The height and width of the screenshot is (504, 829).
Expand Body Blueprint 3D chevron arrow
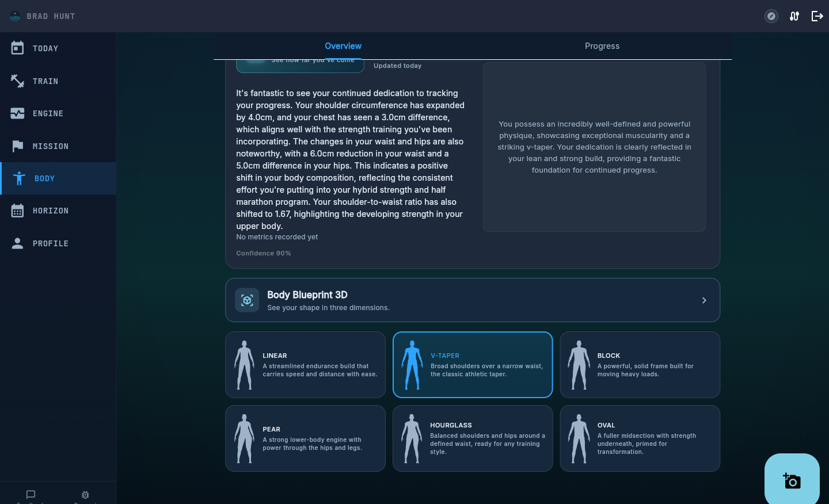pos(704,300)
